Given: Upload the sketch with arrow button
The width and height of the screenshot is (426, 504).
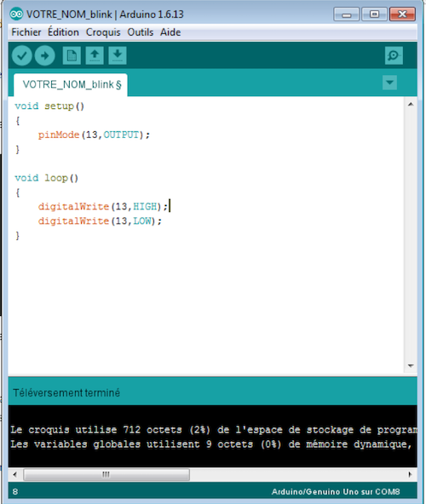Looking at the screenshot, I should click(44, 55).
